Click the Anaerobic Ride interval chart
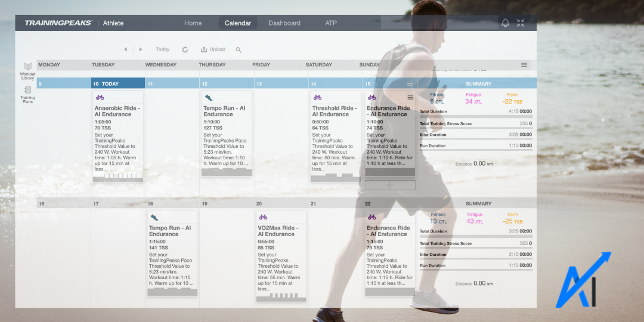Viewport: 644px width, 322px height. pyautogui.click(x=118, y=177)
